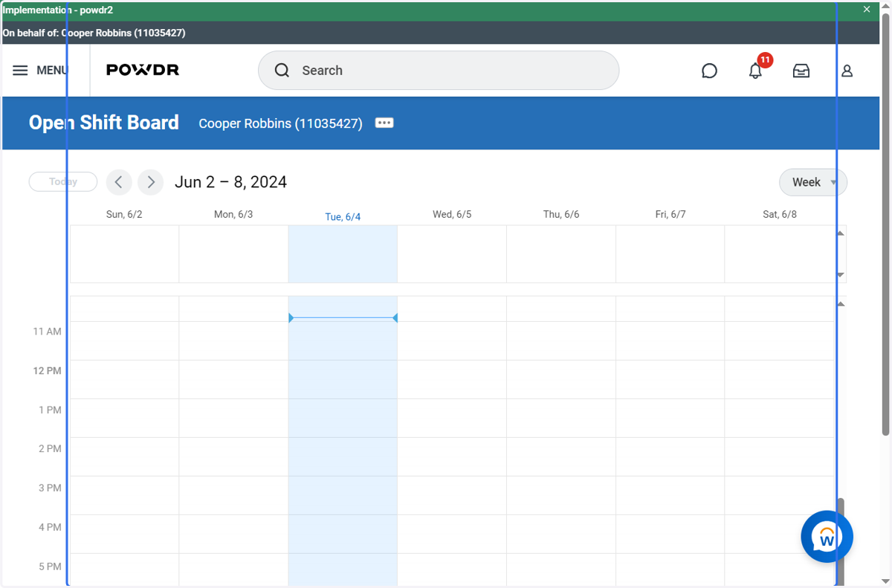Click the time grid scrollbar thumb
This screenshot has height=588, width=892.
841,541
